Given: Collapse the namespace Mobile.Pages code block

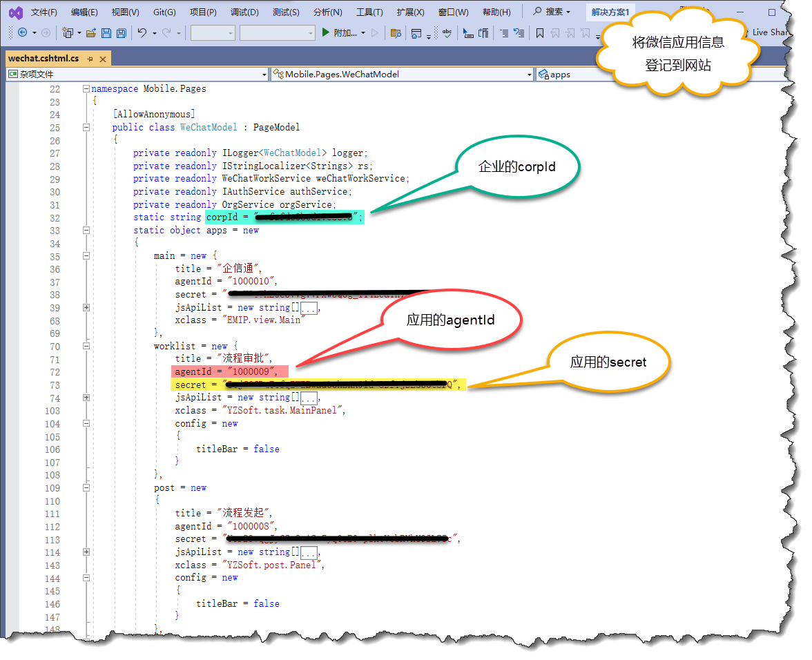Looking at the screenshot, I should coord(86,88).
